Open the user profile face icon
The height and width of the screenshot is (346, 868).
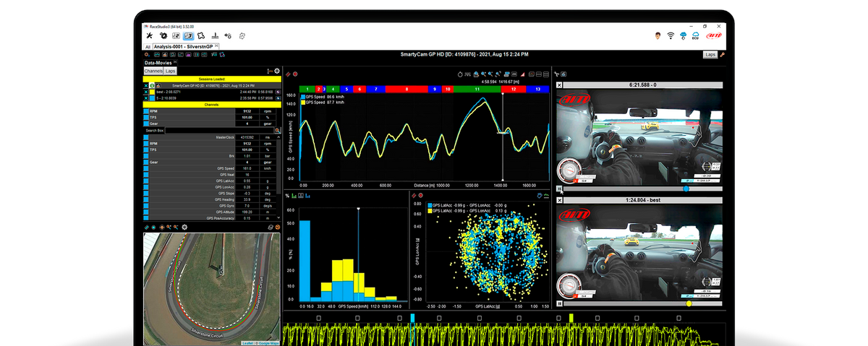tap(658, 35)
